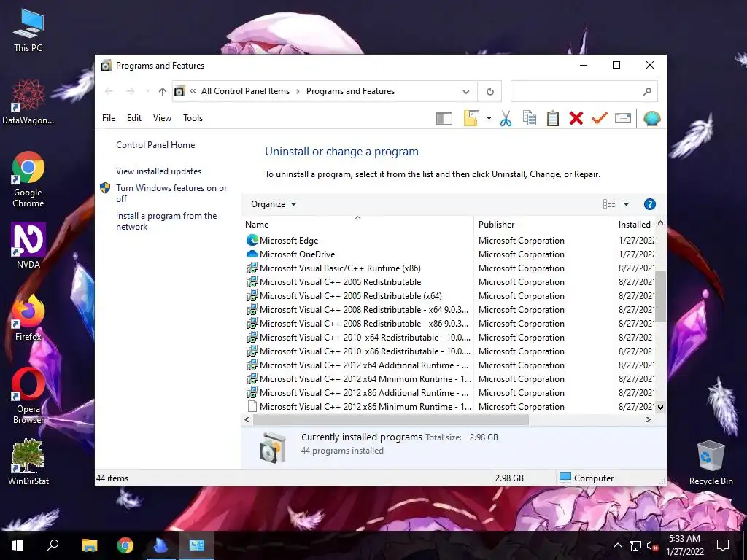
Task: Open the Tools menu
Action: click(193, 118)
